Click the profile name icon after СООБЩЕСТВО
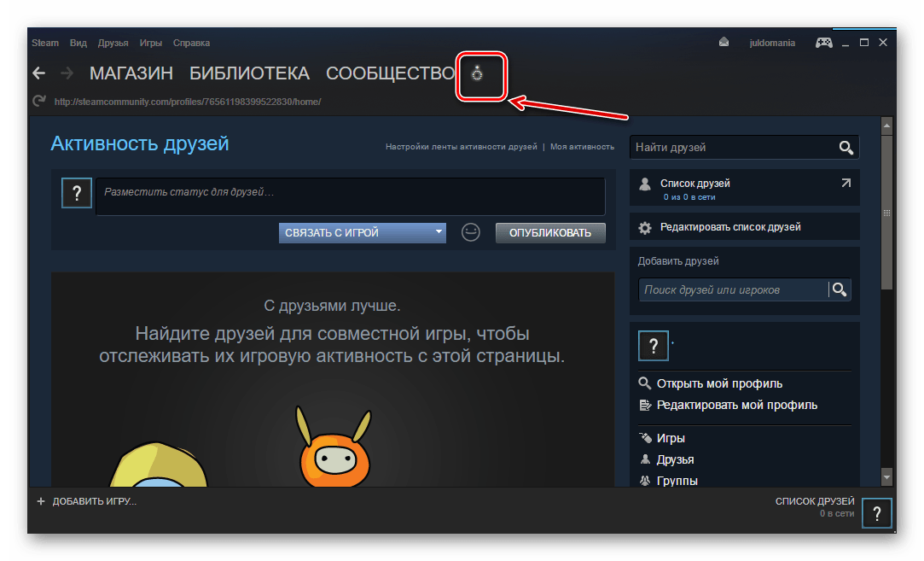Screen dimensions: 924x561 (x=477, y=73)
